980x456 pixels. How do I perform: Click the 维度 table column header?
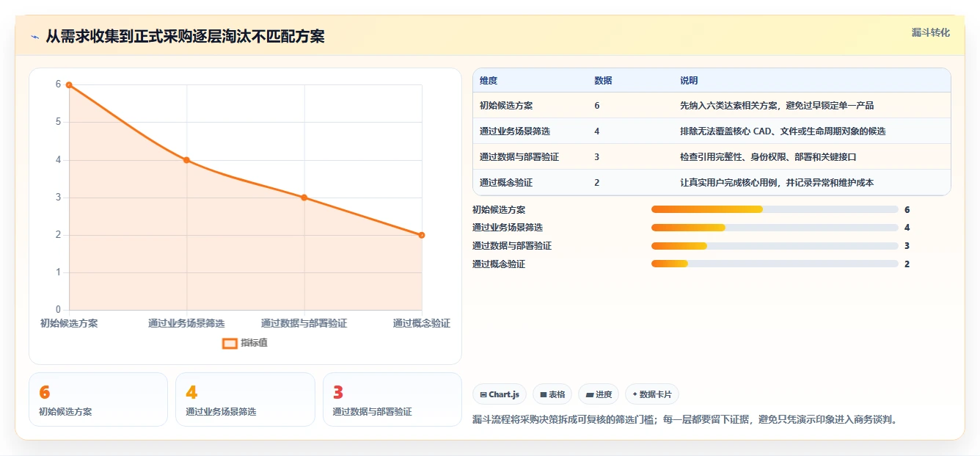point(489,81)
